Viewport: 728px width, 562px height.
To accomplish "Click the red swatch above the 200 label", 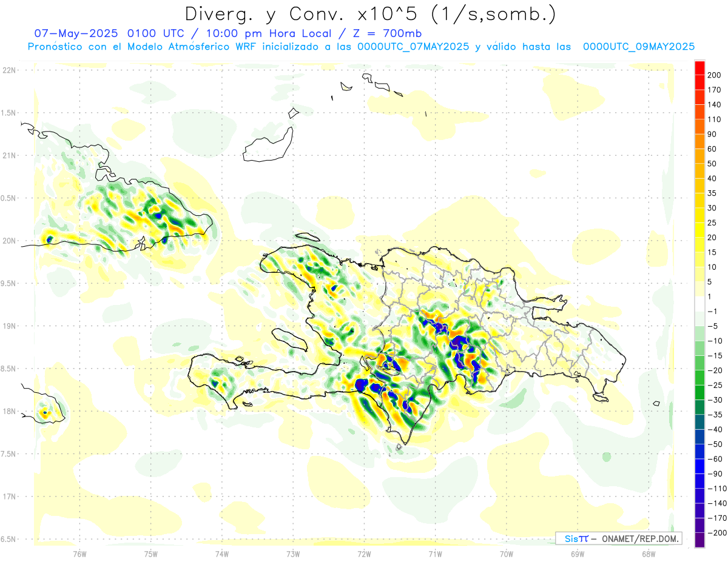I will (x=699, y=68).
